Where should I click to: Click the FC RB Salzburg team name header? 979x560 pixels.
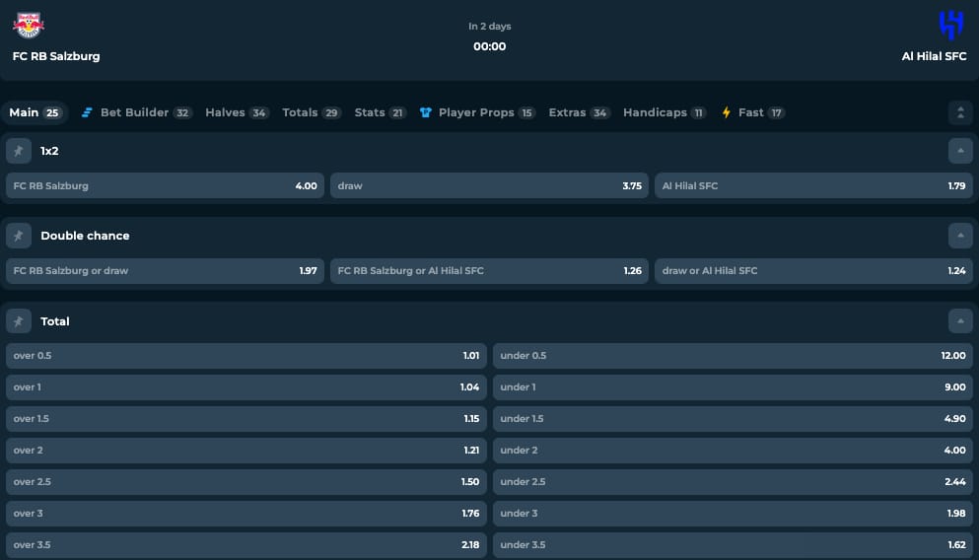(56, 56)
